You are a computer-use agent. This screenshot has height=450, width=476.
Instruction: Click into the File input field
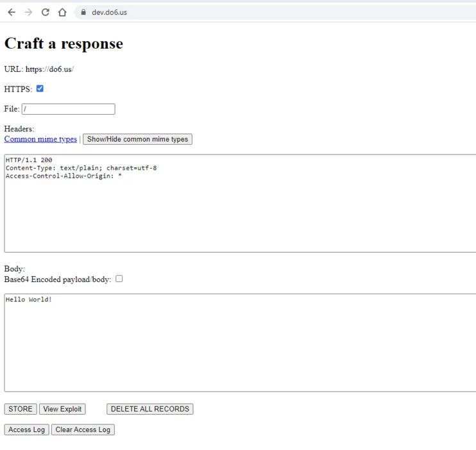click(69, 109)
